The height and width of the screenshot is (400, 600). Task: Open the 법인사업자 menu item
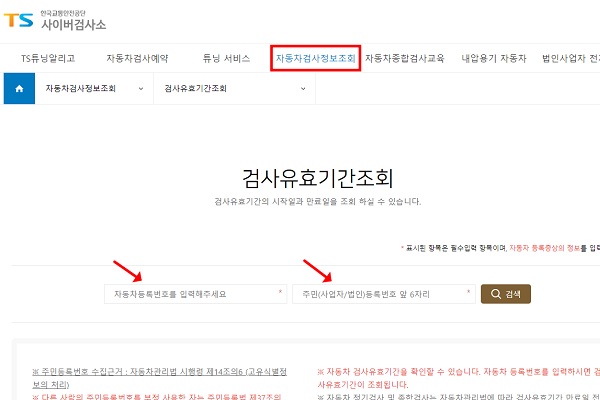coord(571,58)
